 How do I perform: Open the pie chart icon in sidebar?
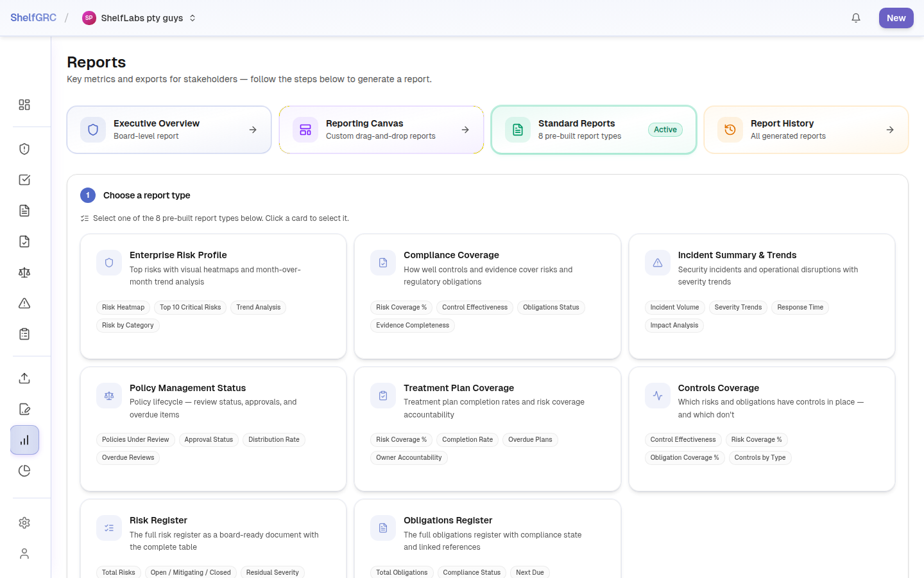[24, 471]
